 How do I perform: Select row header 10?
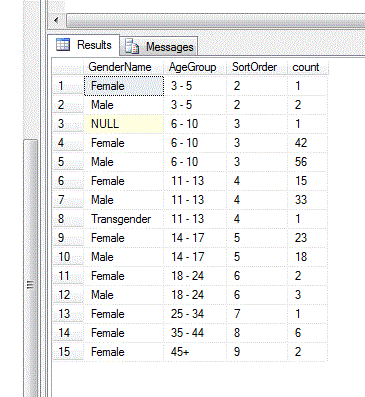pyautogui.click(x=68, y=257)
